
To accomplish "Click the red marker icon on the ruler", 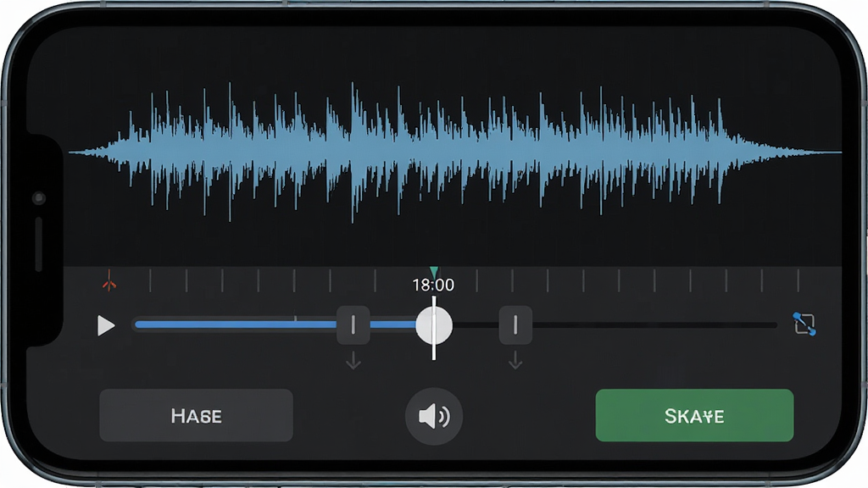I will [x=109, y=281].
